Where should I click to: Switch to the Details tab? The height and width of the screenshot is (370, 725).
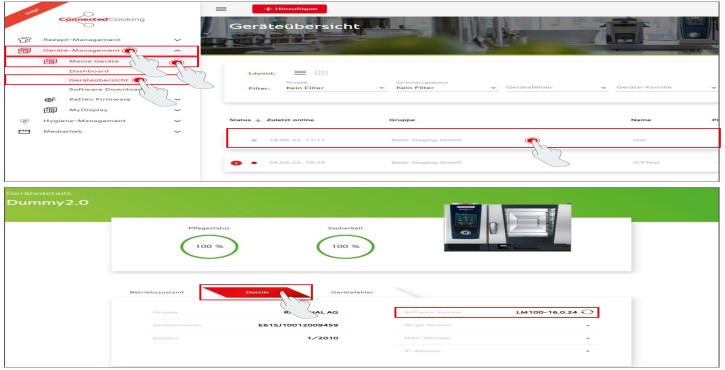tap(257, 292)
